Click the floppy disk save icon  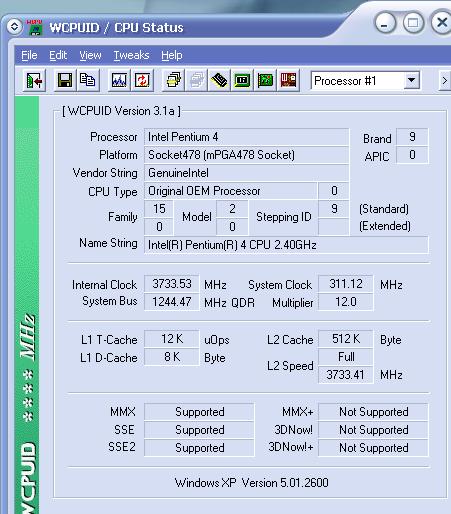[x=65, y=80]
